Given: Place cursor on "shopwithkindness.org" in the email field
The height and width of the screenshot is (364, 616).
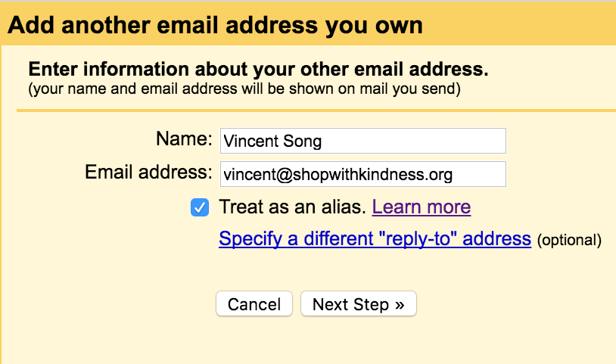Looking at the screenshot, I should (372, 174).
